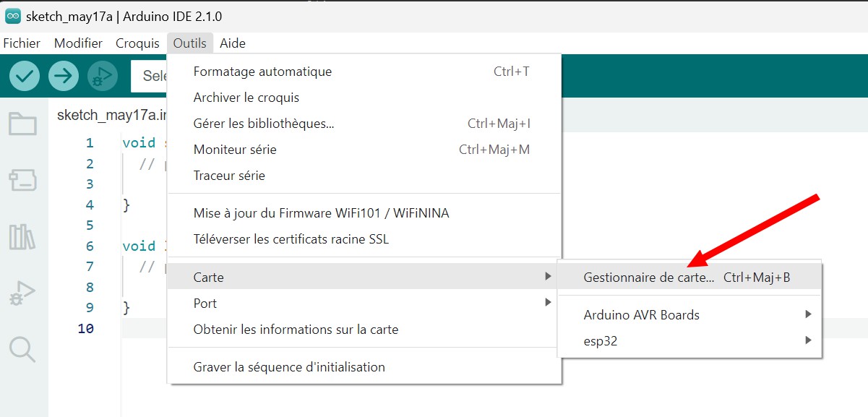This screenshot has height=417, width=868.
Task: Start the debugger with play-bug icon
Action: tap(103, 75)
